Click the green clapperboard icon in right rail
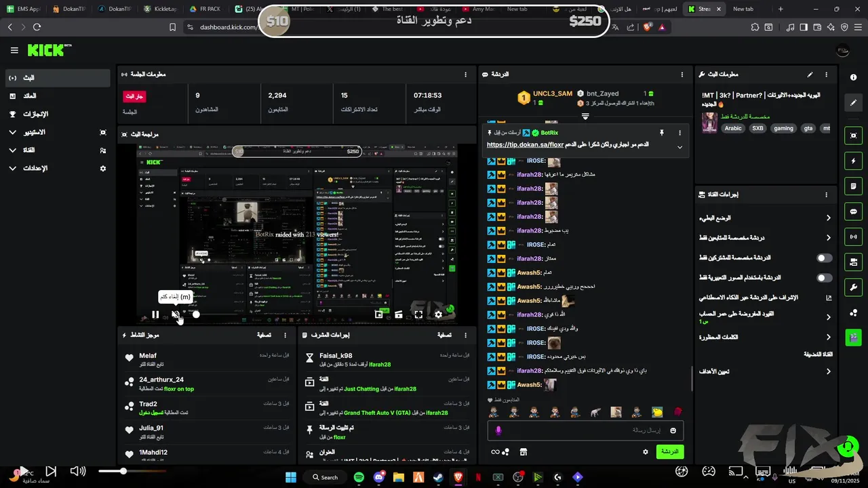 tap(854, 337)
